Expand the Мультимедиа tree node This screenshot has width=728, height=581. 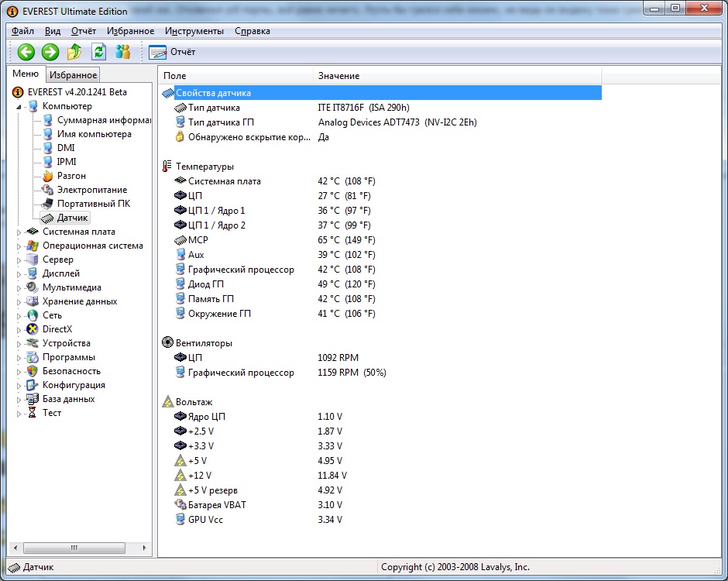click(x=19, y=288)
